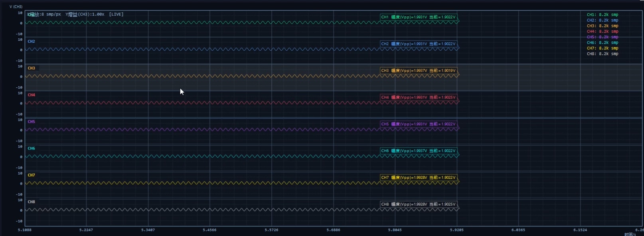Select the 'CH8: 8.2k smp' legend entry

point(602,54)
